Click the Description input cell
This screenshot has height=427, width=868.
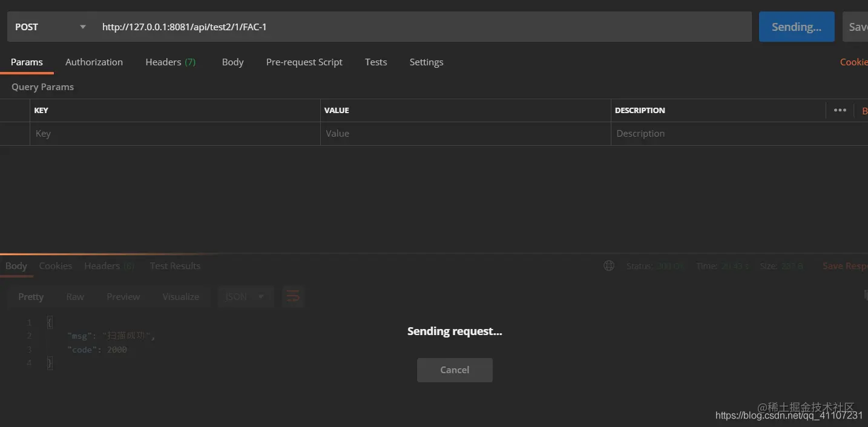(740, 134)
